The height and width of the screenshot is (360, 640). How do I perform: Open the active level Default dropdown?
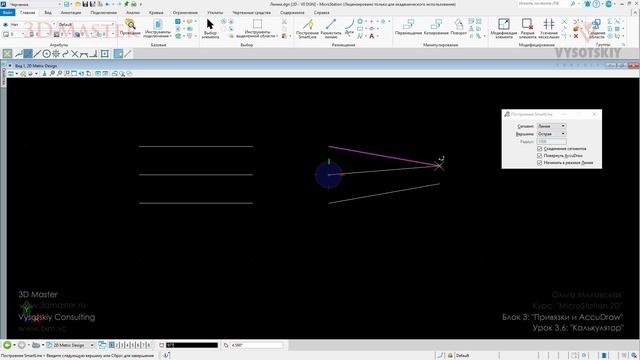[86, 24]
